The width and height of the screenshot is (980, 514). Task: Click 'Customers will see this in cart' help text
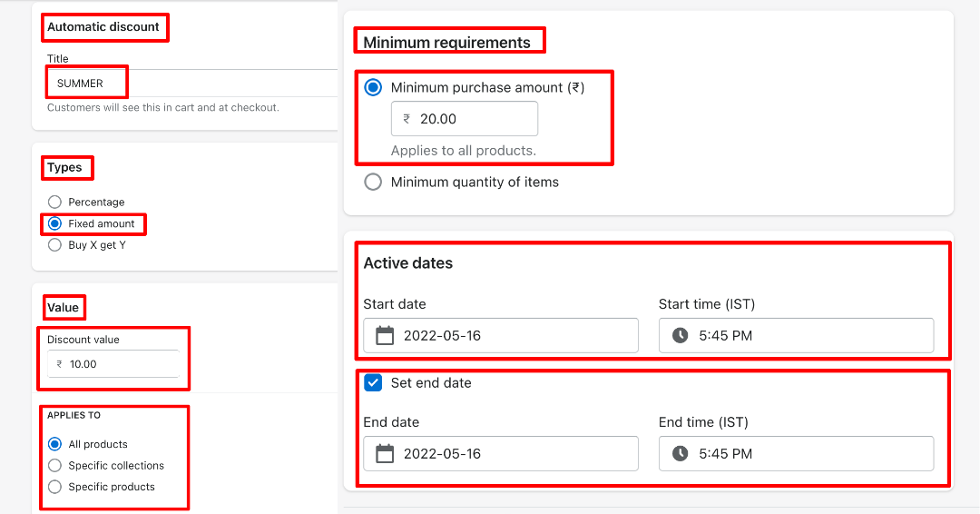point(163,107)
